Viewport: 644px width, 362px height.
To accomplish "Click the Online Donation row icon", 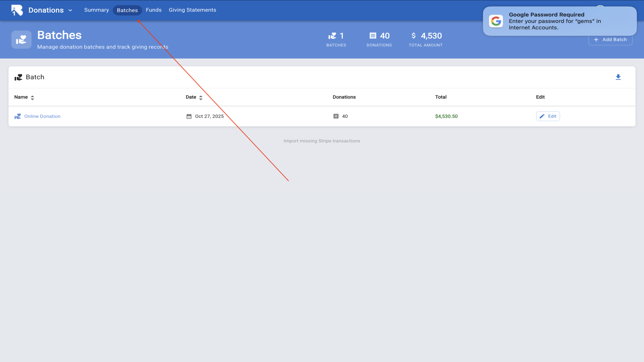I will [18, 116].
